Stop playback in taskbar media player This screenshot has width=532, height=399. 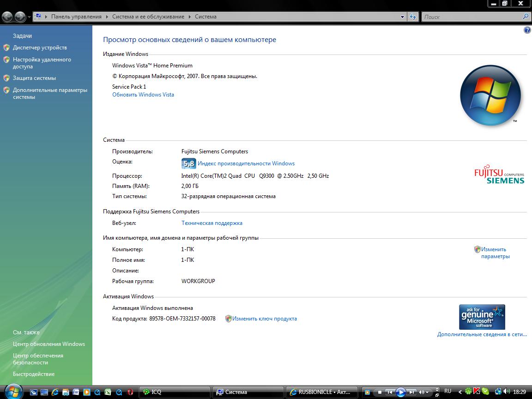point(380,392)
